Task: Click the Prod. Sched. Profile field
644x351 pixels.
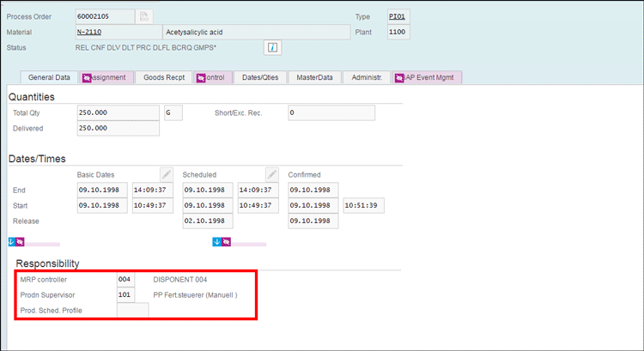Action: (132, 310)
